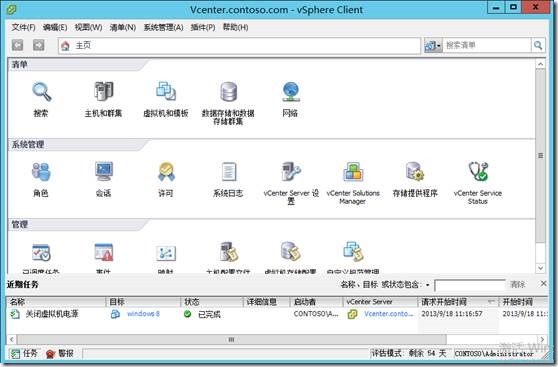Sort by the 目标 column header
The width and height of the screenshot is (558, 367).
click(143, 302)
